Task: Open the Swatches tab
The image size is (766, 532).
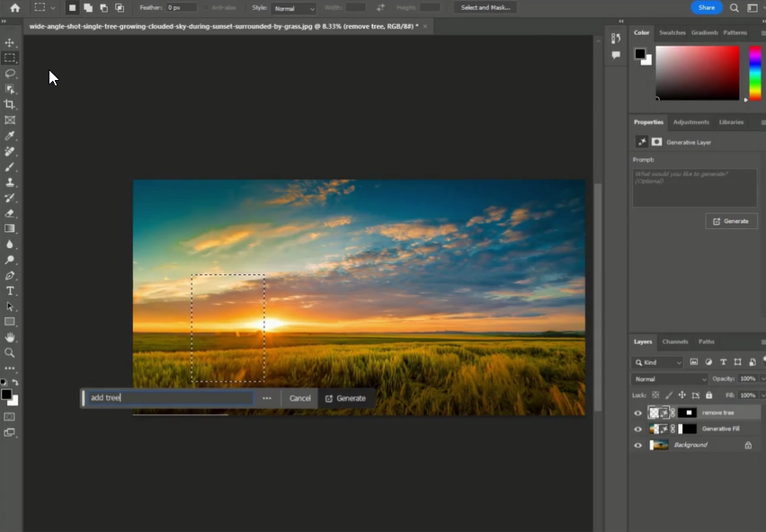Action: tap(672, 32)
